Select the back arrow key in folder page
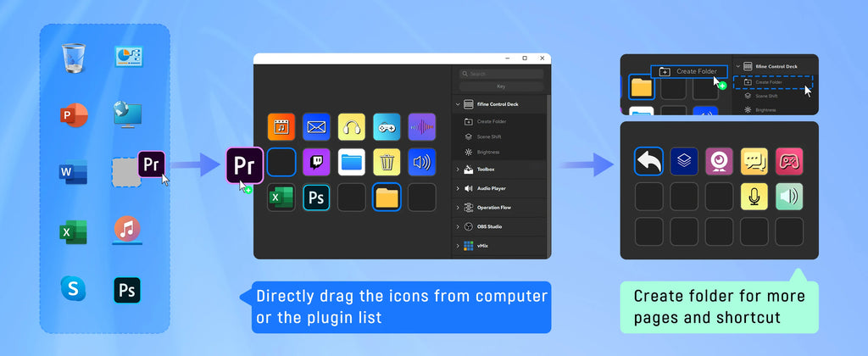Screen dimensions: 868x356 [x=648, y=161]
